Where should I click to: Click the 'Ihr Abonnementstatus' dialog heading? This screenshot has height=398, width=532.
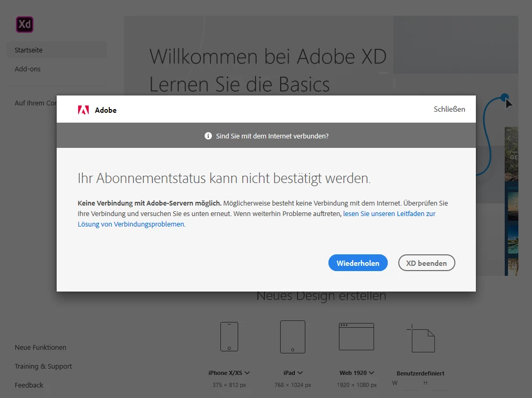[224, 178]
